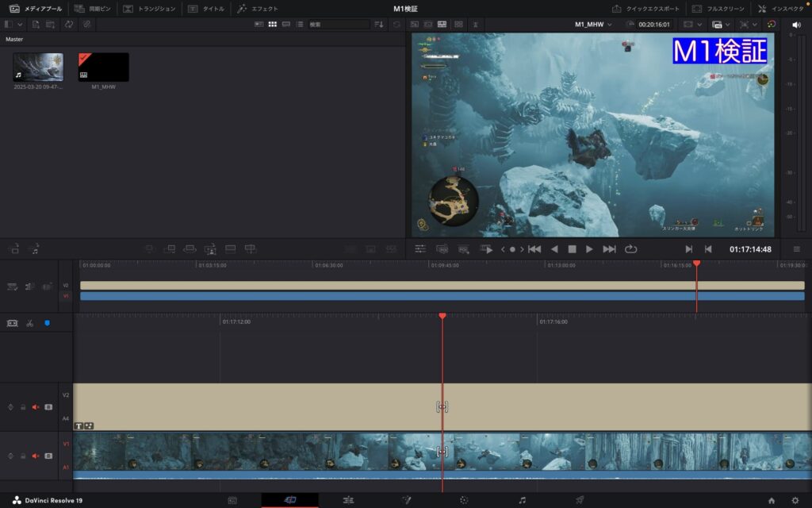Open the メディアプール tab
The image size is (812, 508).
click(36, 9)
